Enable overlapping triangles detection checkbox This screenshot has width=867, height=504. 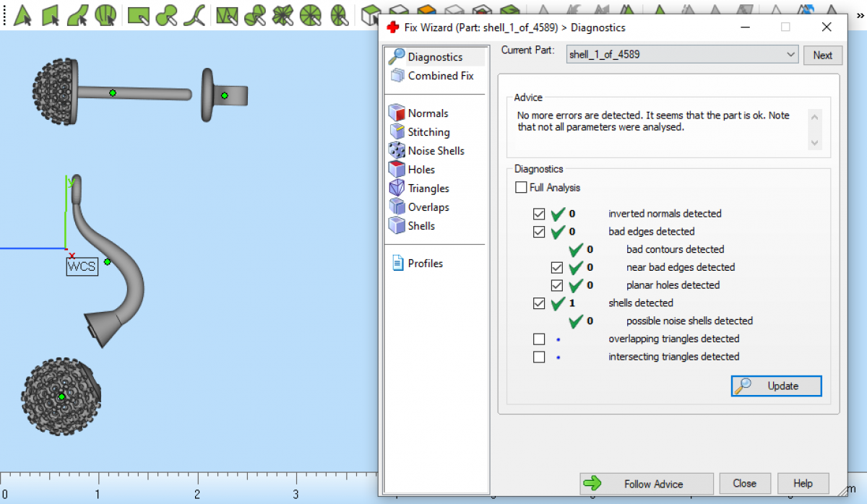click(x=539, y=339)
